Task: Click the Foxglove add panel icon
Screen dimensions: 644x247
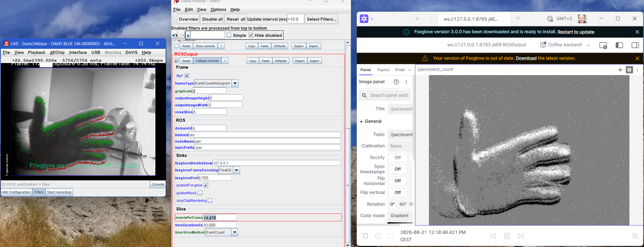Action: pos(603,45)
